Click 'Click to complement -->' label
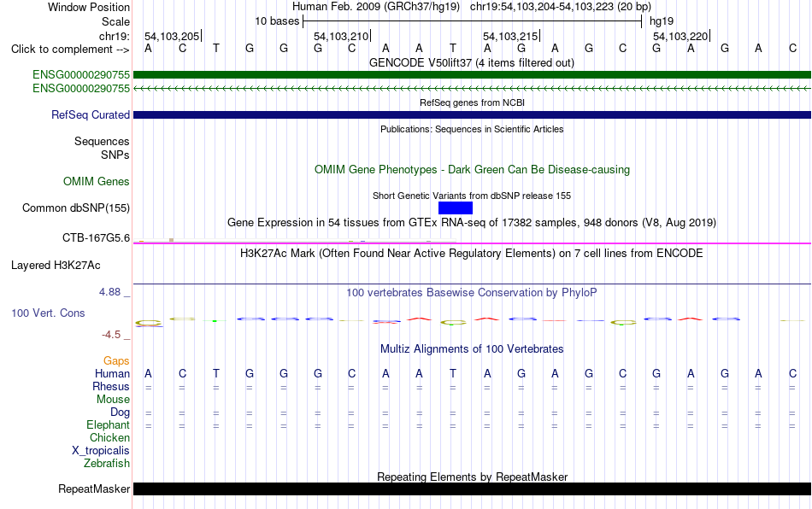The width and height of the screenshot is (812, 509). [x=70, y=50]
